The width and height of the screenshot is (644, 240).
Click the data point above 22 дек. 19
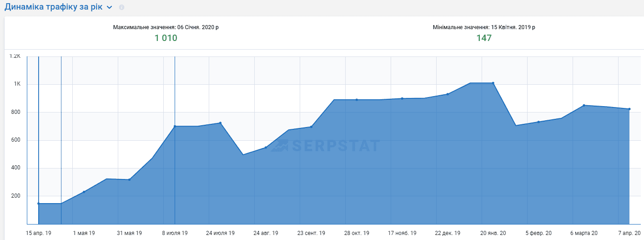pos(448,94)
